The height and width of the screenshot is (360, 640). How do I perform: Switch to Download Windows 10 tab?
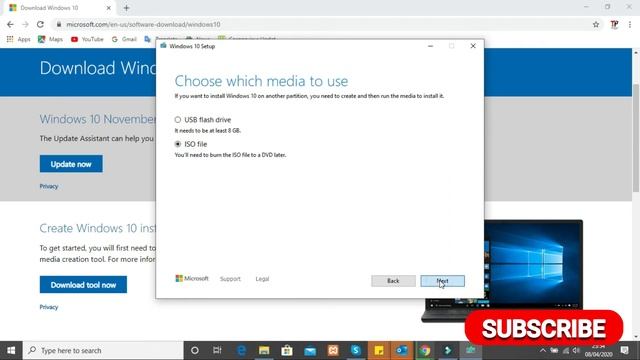point(59,8)
